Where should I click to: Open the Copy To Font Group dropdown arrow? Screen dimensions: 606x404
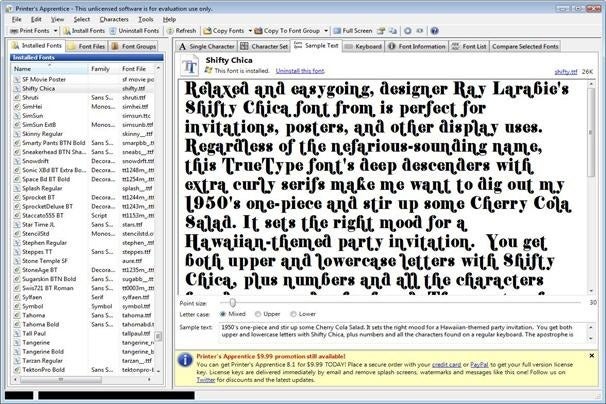(x=326, y=31)
